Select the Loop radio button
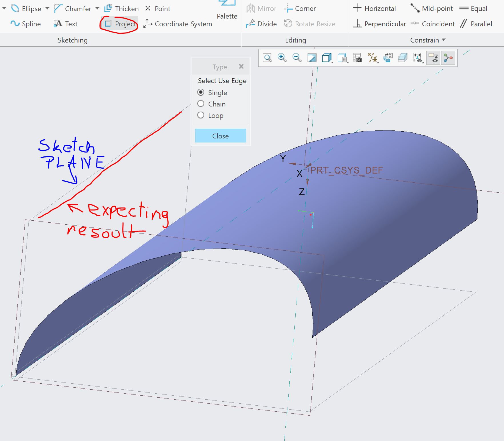Image resolution: width=504 pixels, height=441 pixels. pyautogui.click(x=201, y=115)
